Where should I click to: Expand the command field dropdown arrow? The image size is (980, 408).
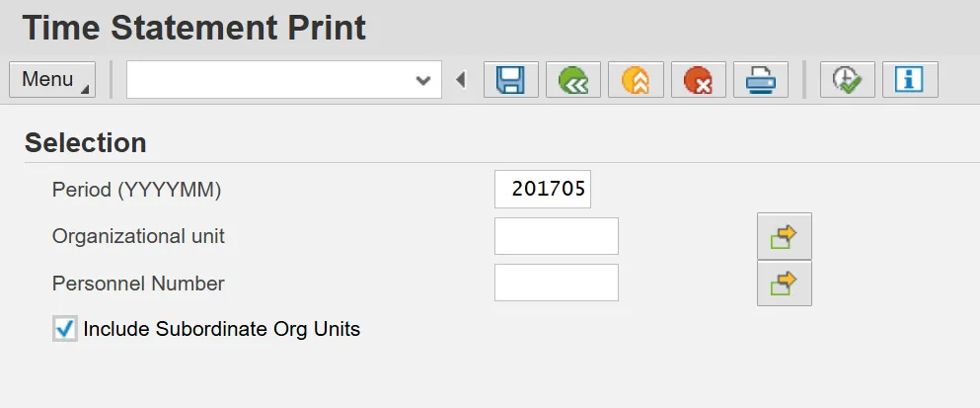pyautogui.click(x=424, y=80)
